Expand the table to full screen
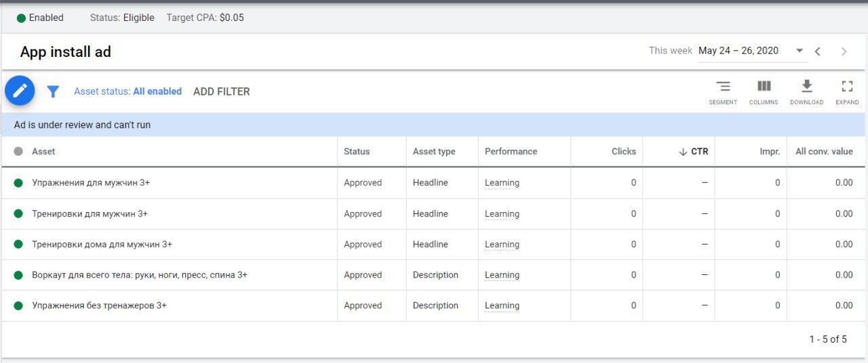 tap(847, 92)
